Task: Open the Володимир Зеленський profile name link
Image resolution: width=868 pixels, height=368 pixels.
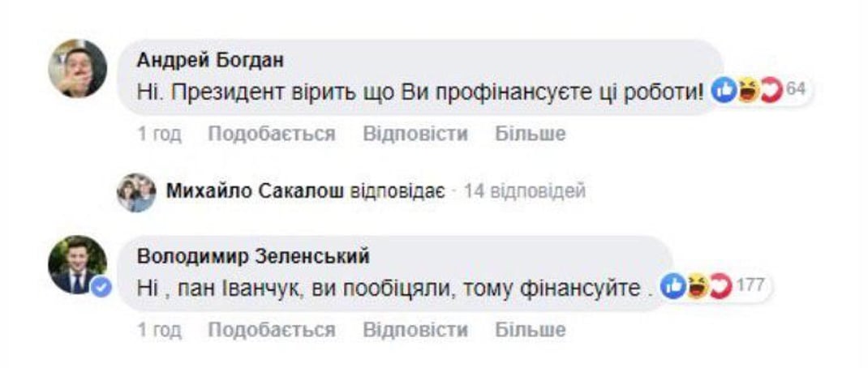Action: pyautogui.click(x=253, y=257)
